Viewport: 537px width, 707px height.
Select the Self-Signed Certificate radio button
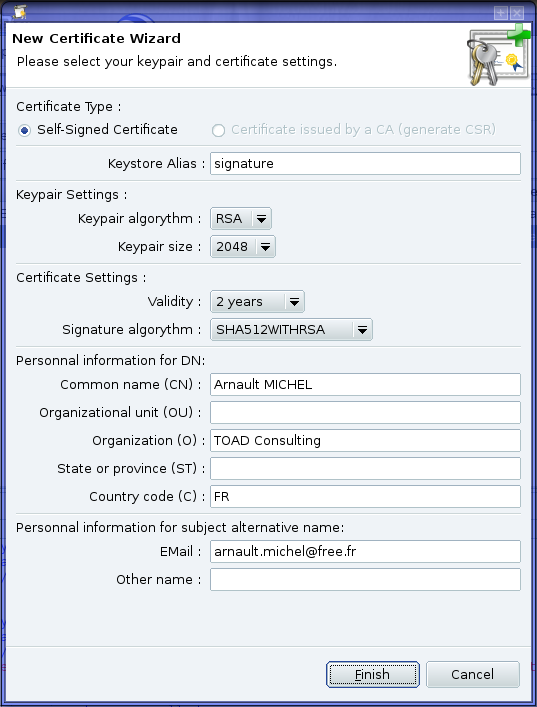[x=24, y=130]
